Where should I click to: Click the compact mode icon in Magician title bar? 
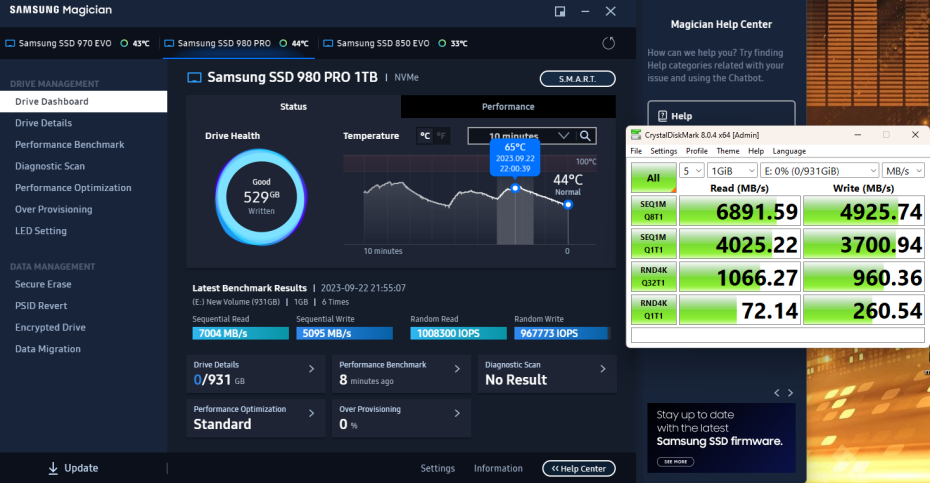tap(560, 11)
